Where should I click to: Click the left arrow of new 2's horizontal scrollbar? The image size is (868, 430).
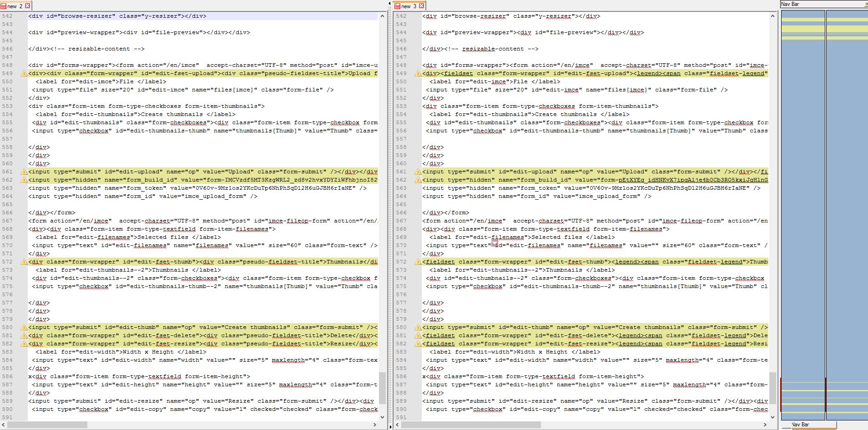(4, 425)
